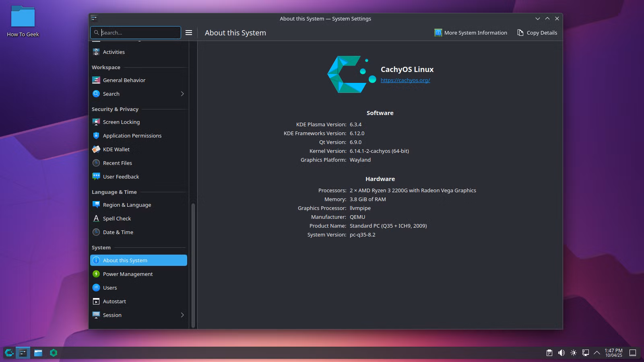Open the Users settings page
644x362 pixels.
pyautogui.click(x=110, y=288)
